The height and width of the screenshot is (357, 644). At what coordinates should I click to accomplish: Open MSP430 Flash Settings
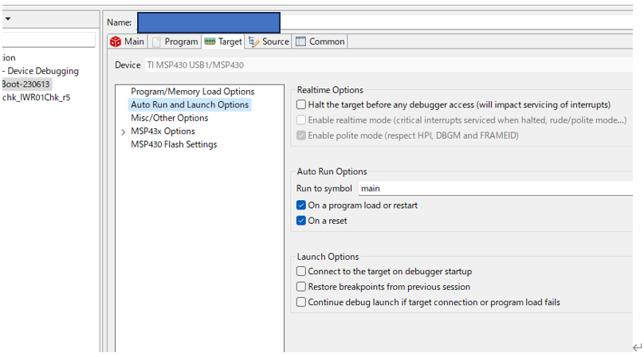pyautogui.click(x=174, y=144)
